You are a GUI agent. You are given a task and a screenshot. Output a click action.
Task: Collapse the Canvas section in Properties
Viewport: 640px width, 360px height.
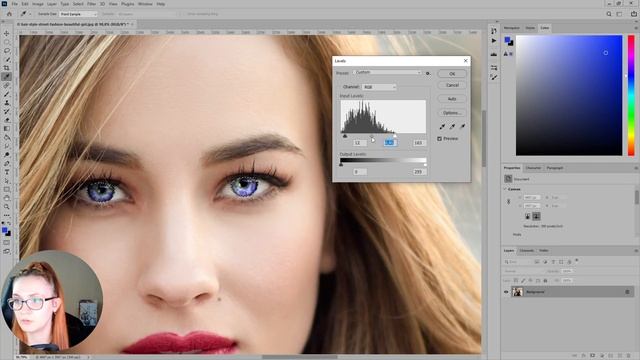click(x=505, y=189)
